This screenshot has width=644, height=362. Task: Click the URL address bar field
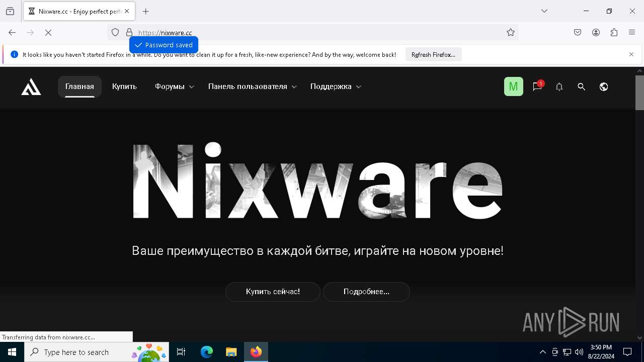coord(312,32)
